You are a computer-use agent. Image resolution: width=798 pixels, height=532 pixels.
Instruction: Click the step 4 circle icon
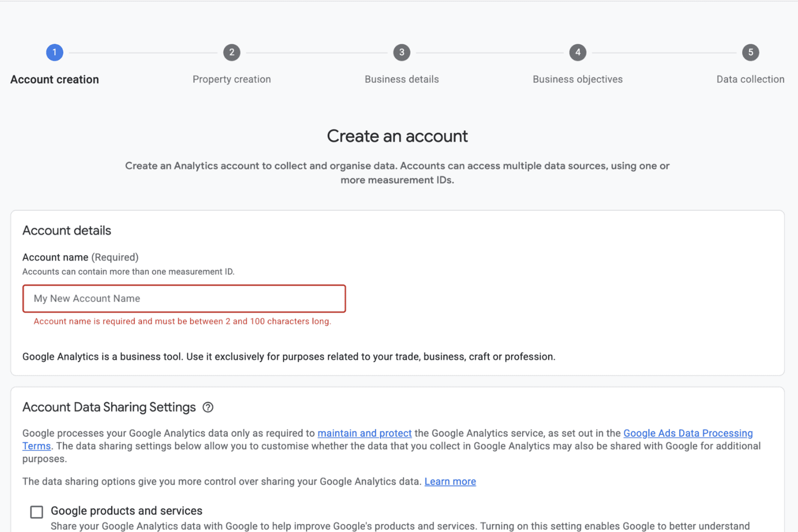(578, 52)
